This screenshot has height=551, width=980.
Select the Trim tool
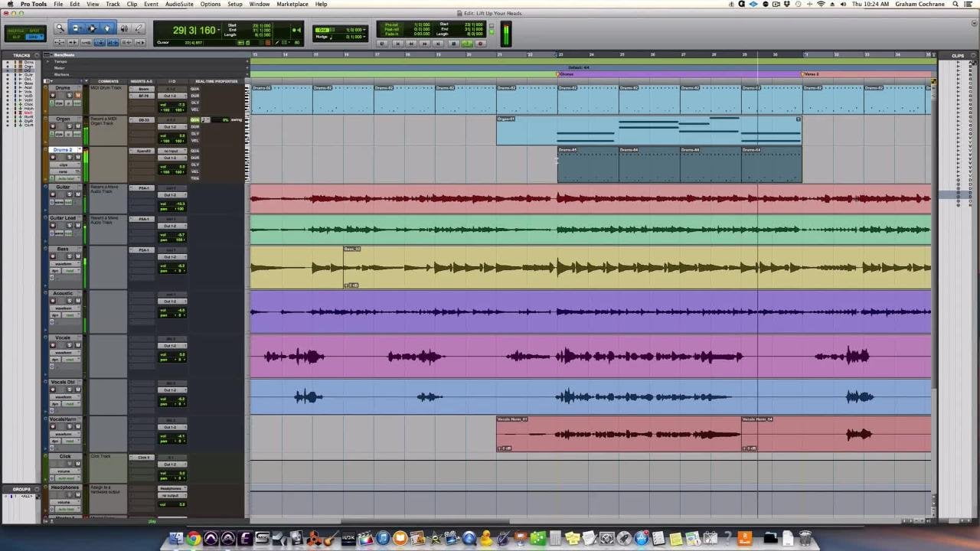pyautogui.click(x=77, y=28)
